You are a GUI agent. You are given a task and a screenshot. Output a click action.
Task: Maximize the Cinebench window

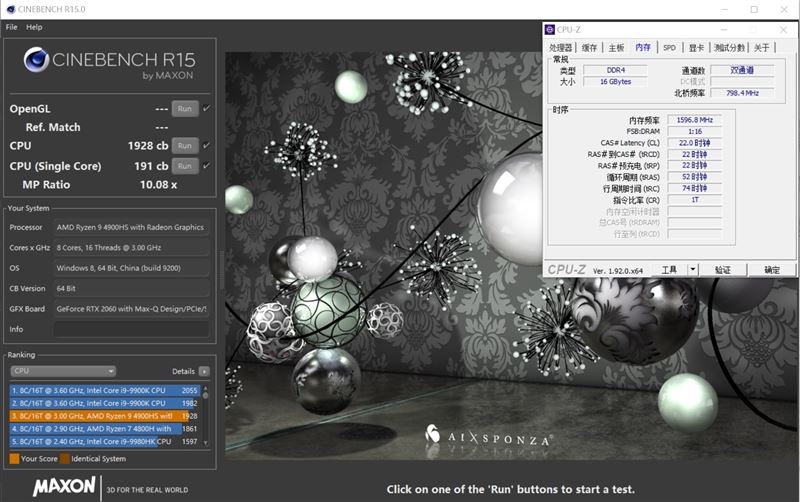coord(754,9)
